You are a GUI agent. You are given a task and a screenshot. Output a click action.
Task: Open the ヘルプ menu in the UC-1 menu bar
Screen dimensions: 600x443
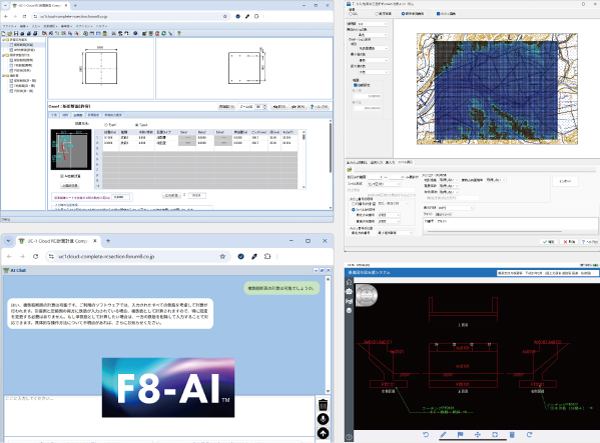100,26
